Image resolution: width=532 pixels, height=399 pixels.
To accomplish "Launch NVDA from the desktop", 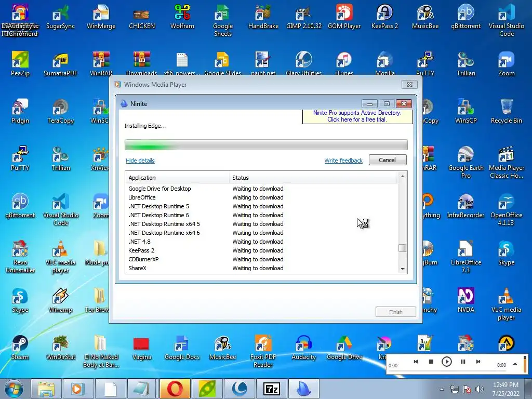I will [466, 301].
